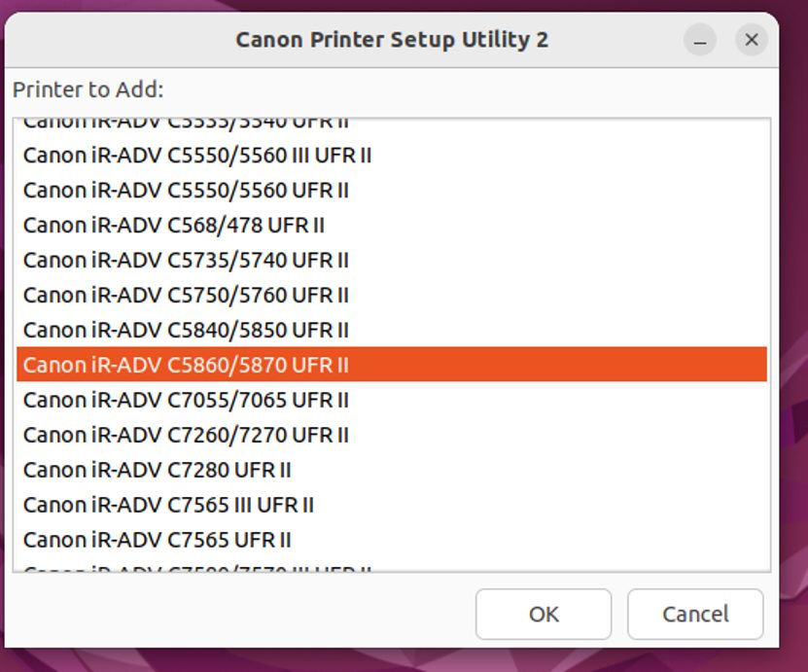Viewport: 808px width, 672px height.
Task: Choose Canon iR-ADV C568/478 UFR II
Action: pos(174,226)
